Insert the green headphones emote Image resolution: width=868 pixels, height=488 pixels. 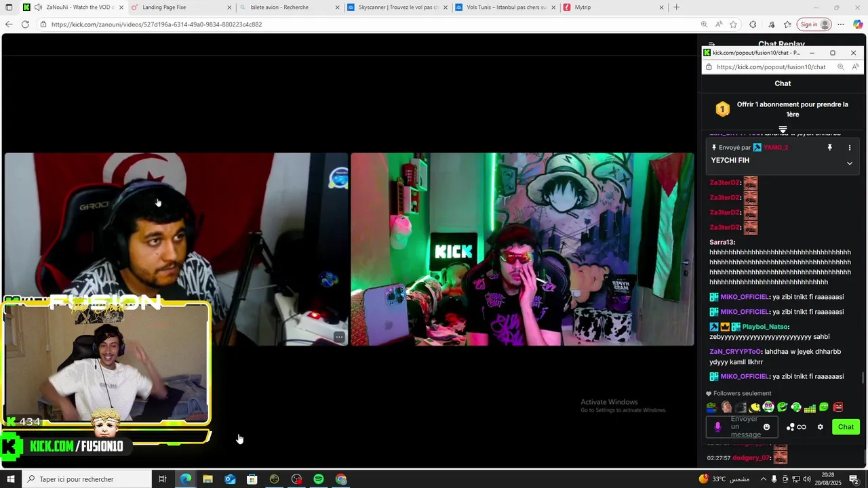click(796, 407)
